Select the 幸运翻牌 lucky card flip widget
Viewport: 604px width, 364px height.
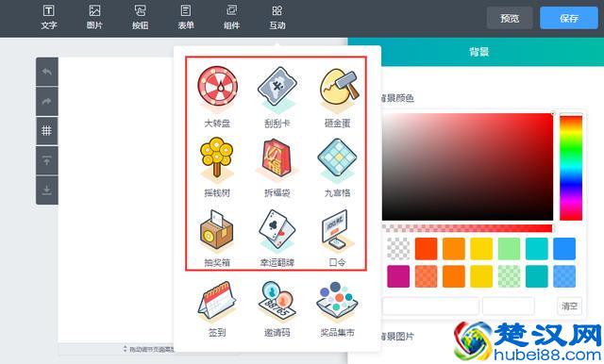(x=277, y=238)
